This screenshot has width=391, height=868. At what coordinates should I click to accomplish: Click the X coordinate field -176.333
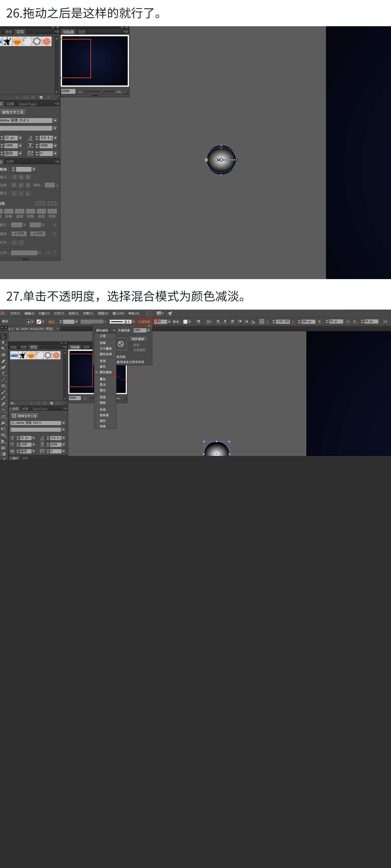(x=283, y=322)
